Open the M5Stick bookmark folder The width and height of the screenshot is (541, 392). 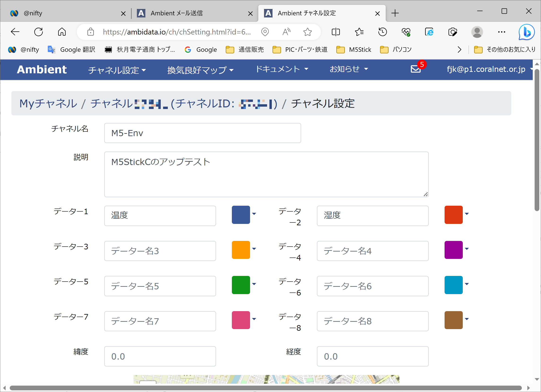354,49
